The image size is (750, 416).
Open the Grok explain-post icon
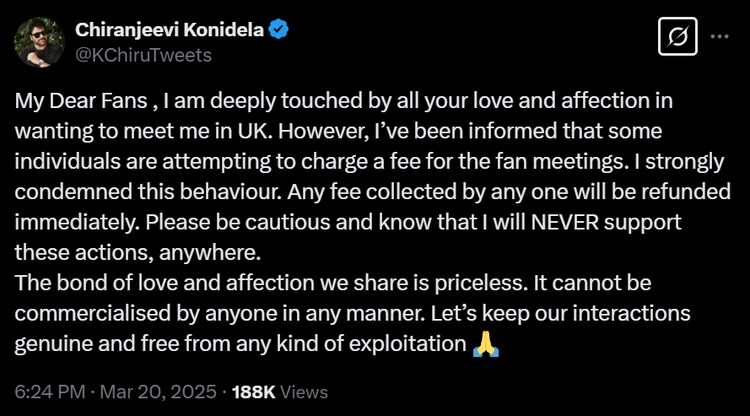tap(679, 39)
